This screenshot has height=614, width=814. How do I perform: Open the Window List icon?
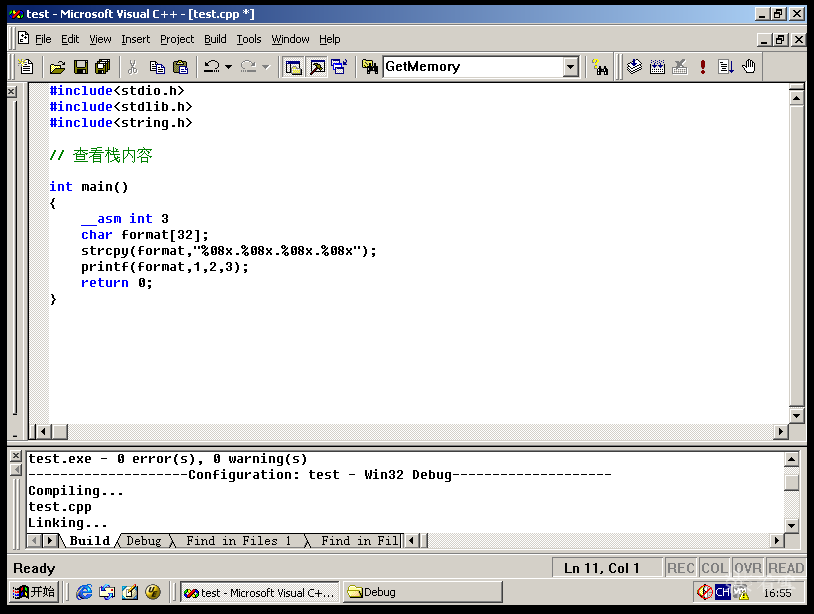[339, 67]
